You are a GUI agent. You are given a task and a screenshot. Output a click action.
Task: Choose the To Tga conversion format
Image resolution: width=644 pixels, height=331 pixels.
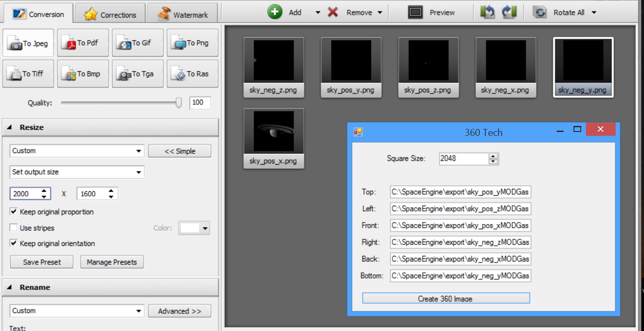tap(138, 74)
